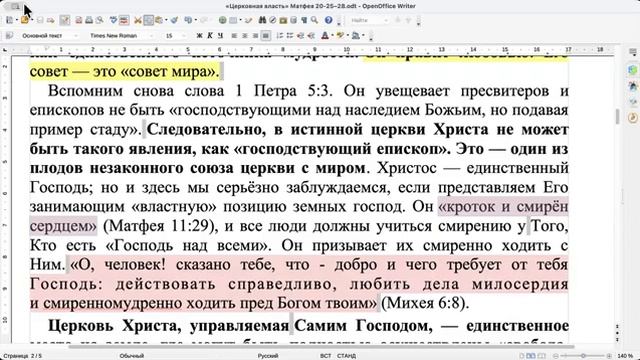The width and height of the screenshot is (640, 360).
Task: Click the Save document icon
Action: (40, 20)
